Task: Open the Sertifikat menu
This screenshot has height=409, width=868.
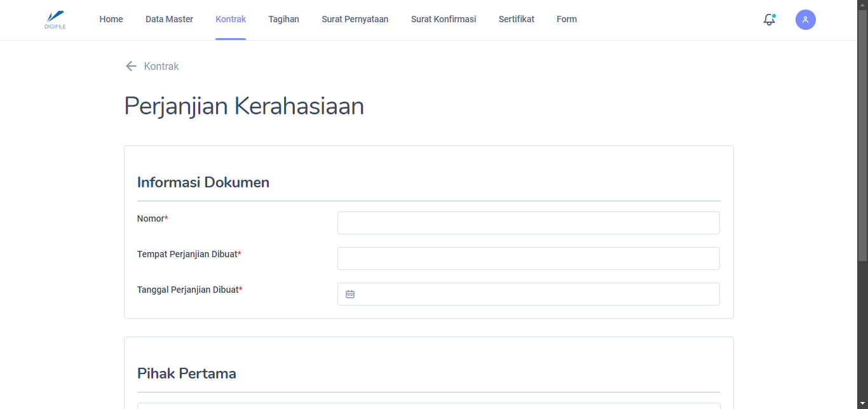Action: point(516,19)
